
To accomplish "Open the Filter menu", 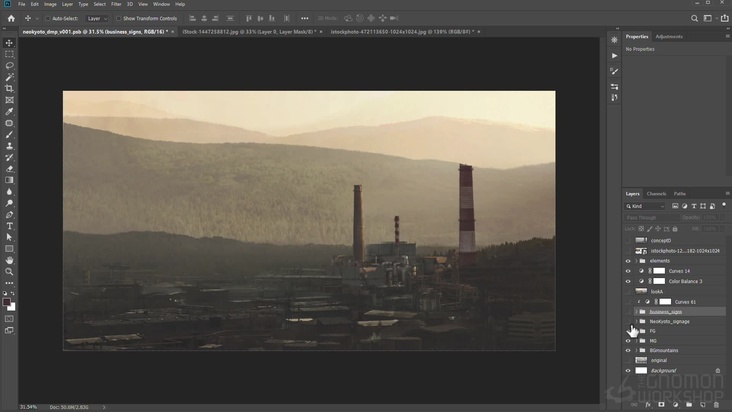I will [116, 4].
